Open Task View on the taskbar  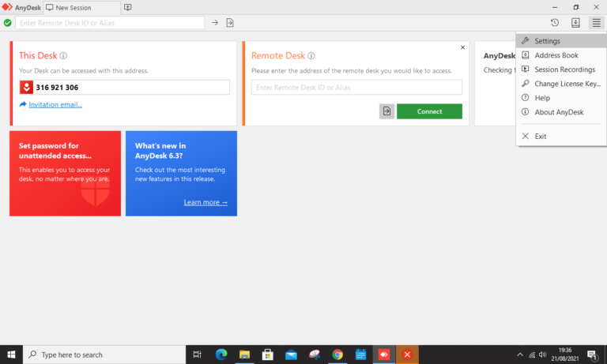197,355
